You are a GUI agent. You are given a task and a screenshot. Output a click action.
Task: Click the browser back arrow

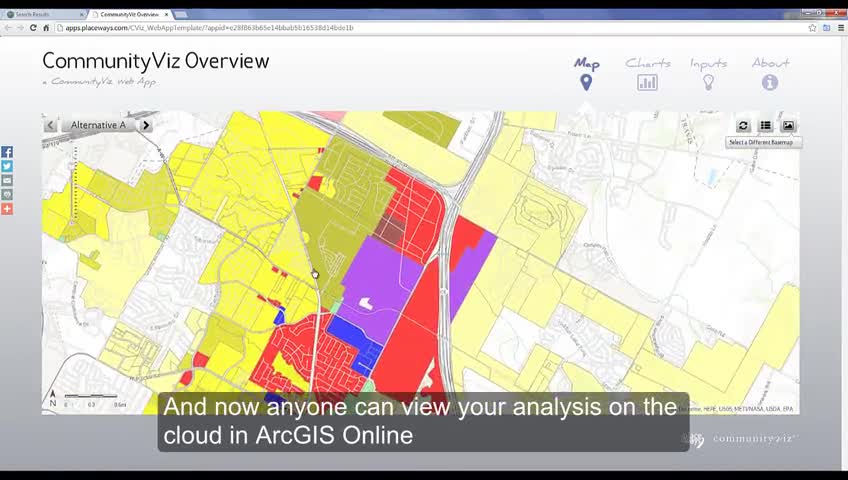8,28
